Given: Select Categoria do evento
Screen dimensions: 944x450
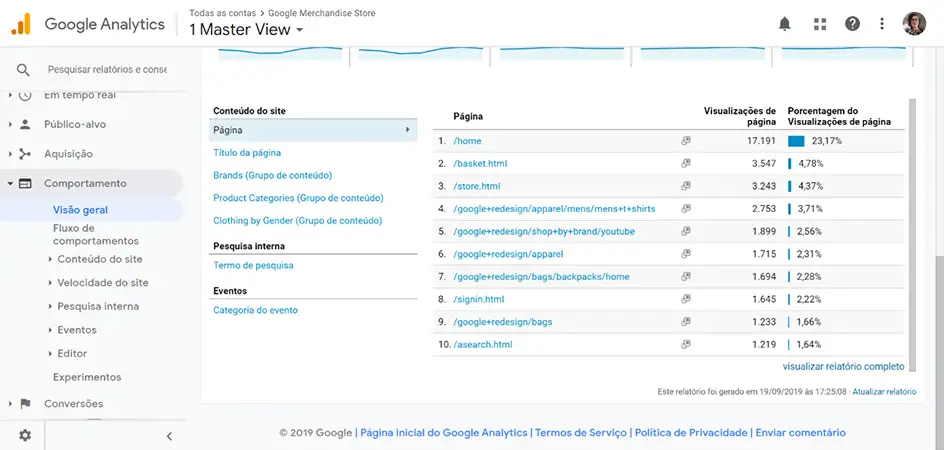Looking at the screenshot, I should 255,310.
